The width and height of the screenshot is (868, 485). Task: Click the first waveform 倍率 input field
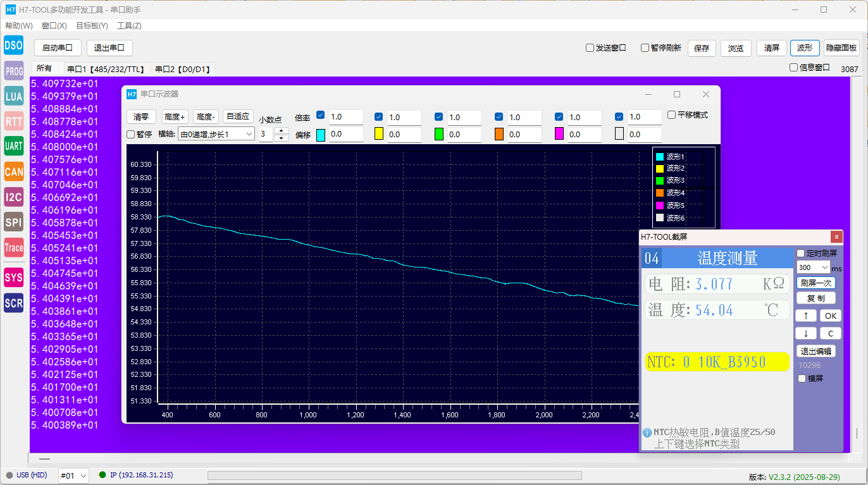[x=345, y=117]
